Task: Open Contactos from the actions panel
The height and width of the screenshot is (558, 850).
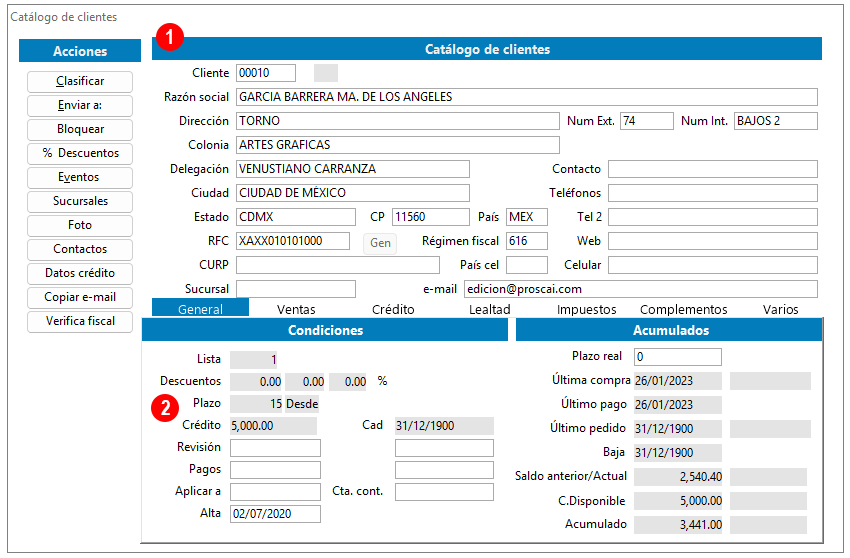Action: point(80,249)
